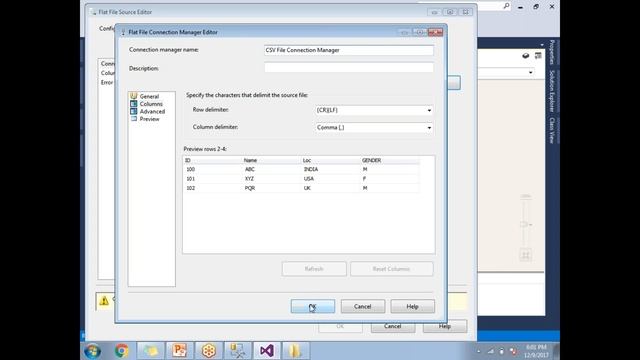Click the Visual Studio search magnifier icon
Viewport: 640px width, 360px height.
click(506, 6)
